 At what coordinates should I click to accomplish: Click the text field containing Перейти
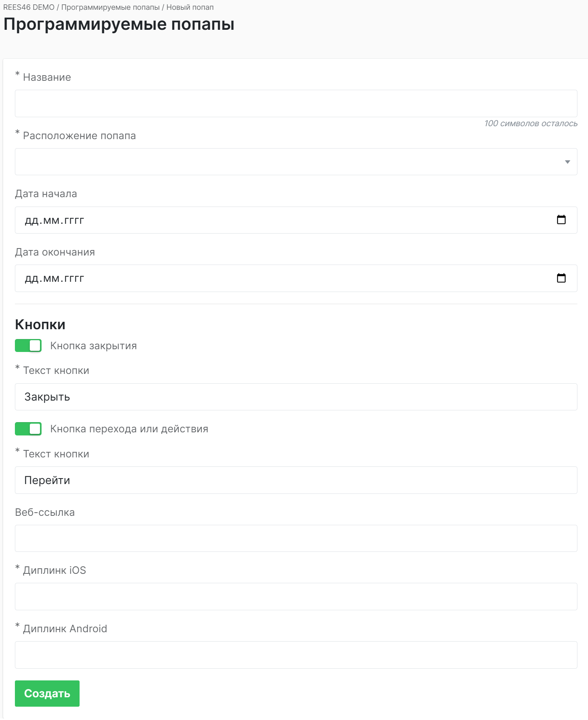(x=296, y=480)
